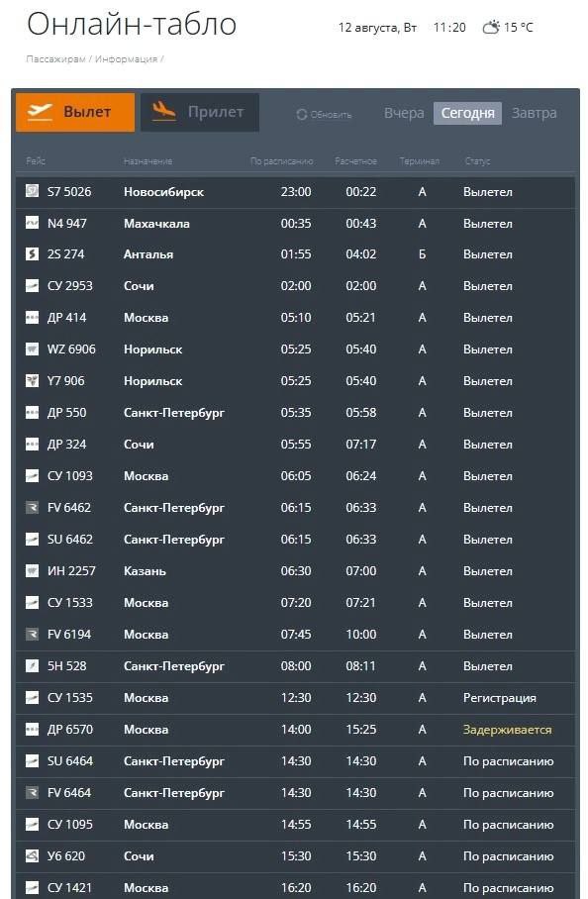Viewport: 588px width, 899px height.
Task: Click the airline logo beside 5H 528
Action: 32,665
